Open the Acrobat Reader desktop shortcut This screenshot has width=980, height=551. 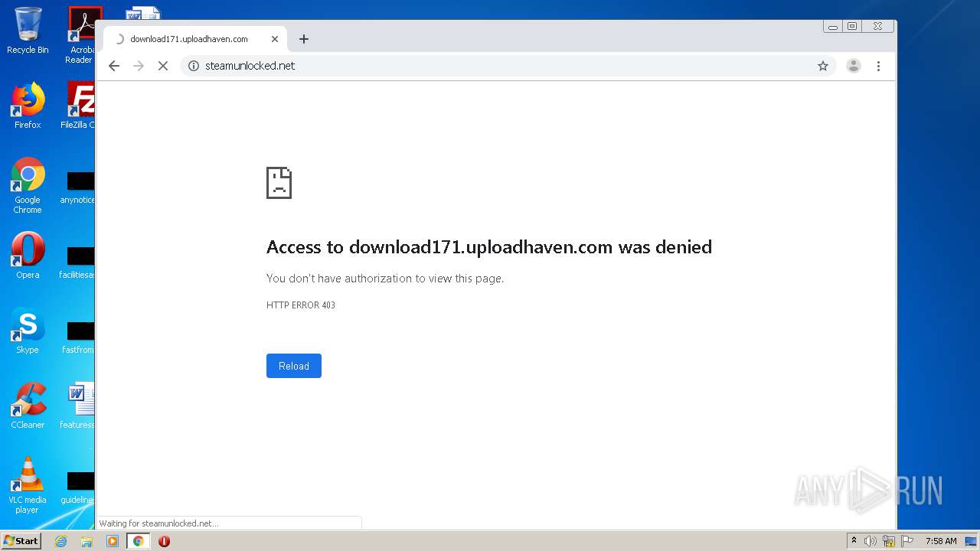click(x=82, y=35)
